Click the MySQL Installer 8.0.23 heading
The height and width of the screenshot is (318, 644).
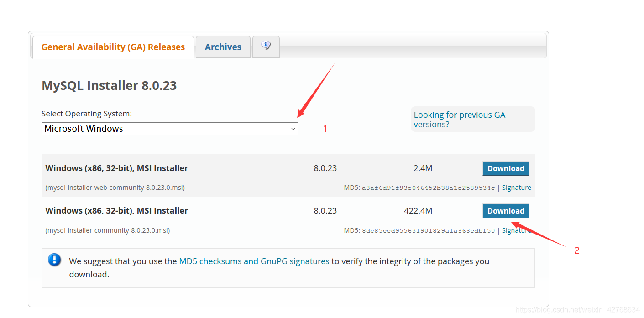tap(109, 86)
